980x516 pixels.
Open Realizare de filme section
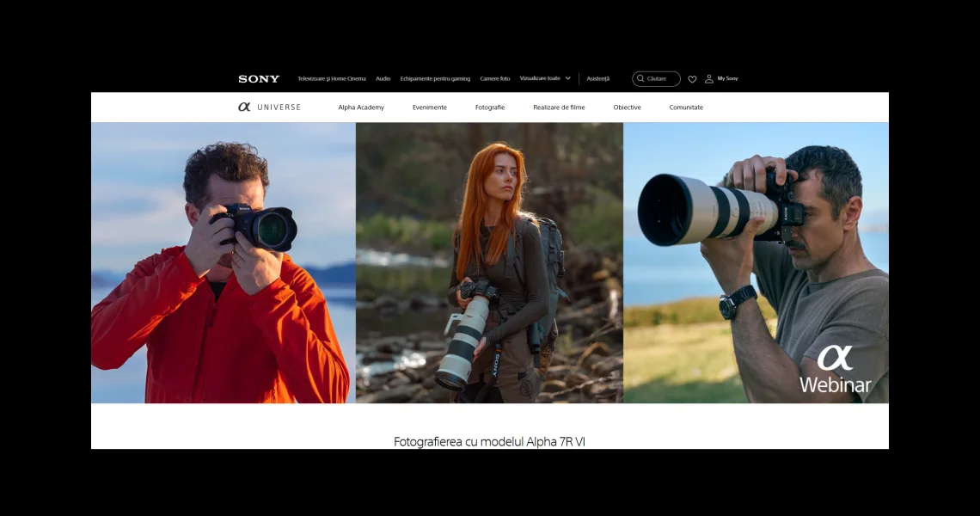tap(559, 107)
